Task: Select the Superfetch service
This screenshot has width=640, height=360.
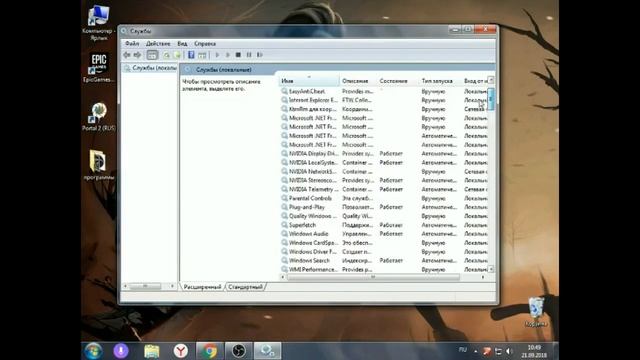Action: point(384,225)
